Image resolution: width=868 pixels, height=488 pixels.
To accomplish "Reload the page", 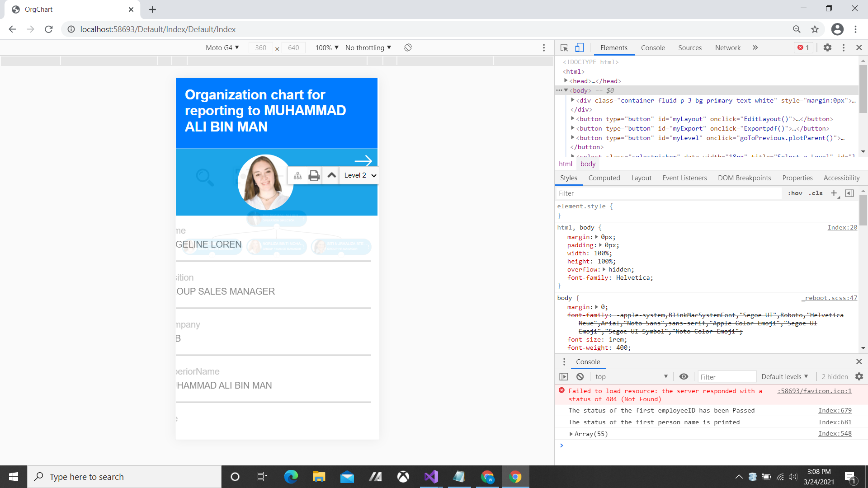I will tap(49, 29).
